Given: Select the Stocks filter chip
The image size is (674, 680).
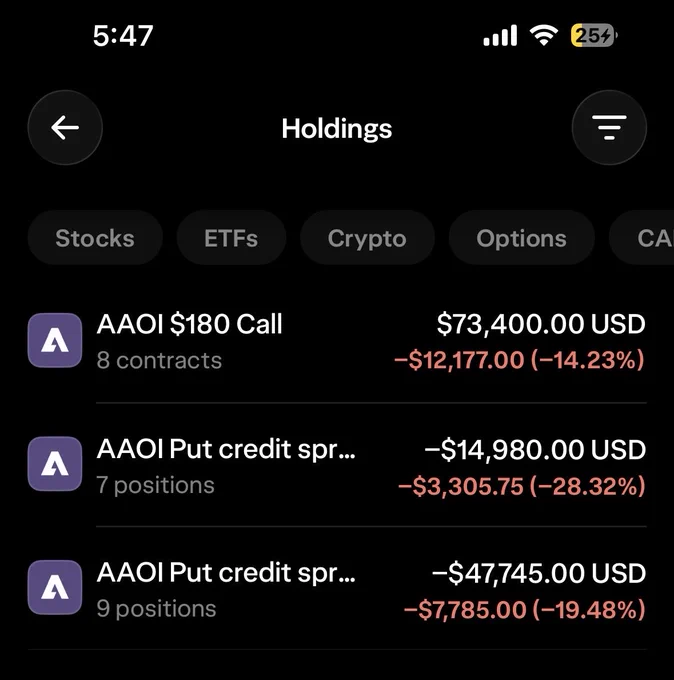Looking at the screenshot, I should coord(95,238).
